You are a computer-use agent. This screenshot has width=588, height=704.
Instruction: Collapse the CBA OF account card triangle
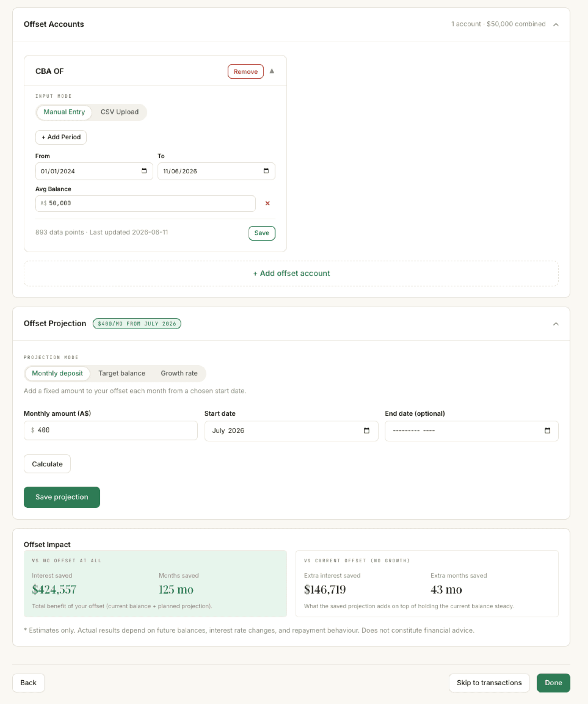point(272,71)
